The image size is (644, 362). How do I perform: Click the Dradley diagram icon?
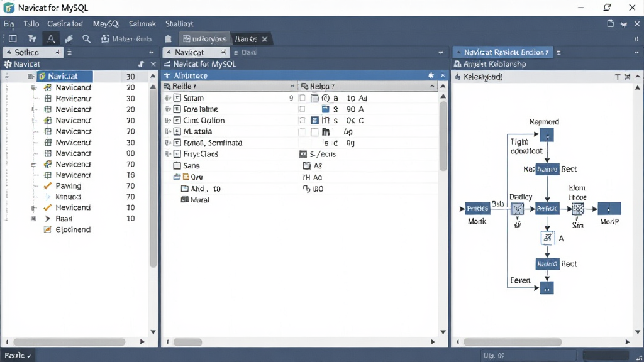pyautogui.click(x=518, y=209)
